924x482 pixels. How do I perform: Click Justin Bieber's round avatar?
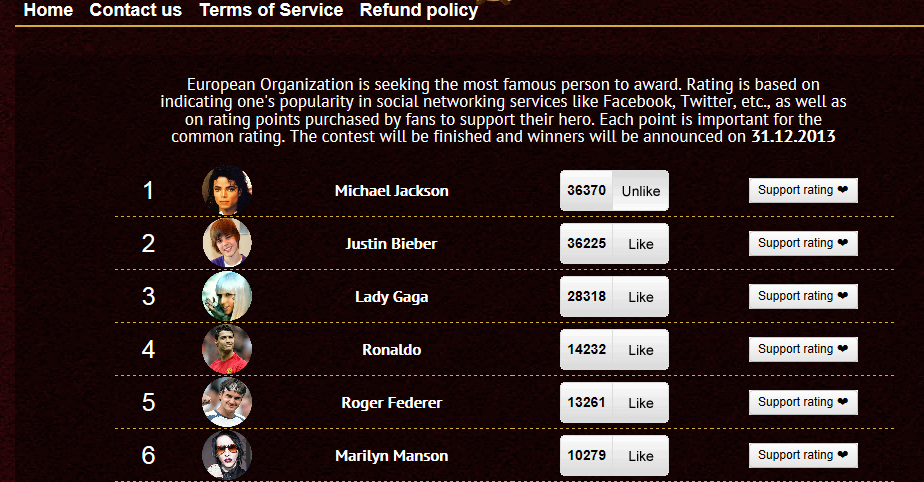227,243
